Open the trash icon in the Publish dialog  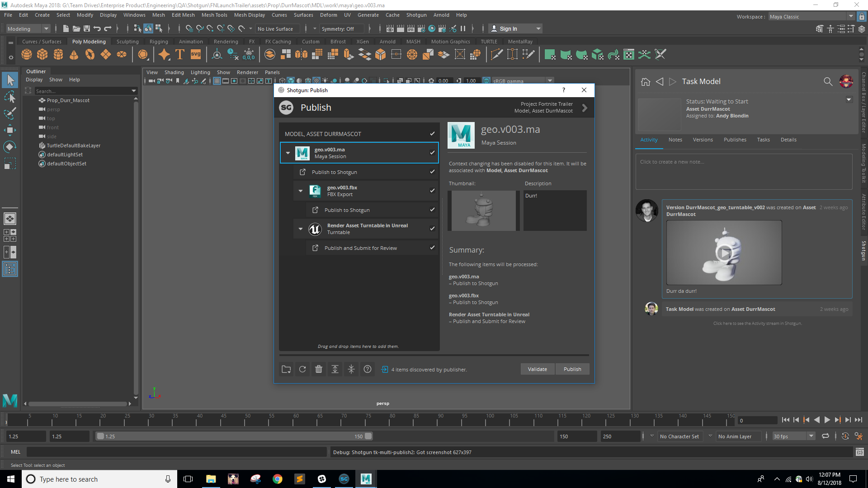point(319,369)
